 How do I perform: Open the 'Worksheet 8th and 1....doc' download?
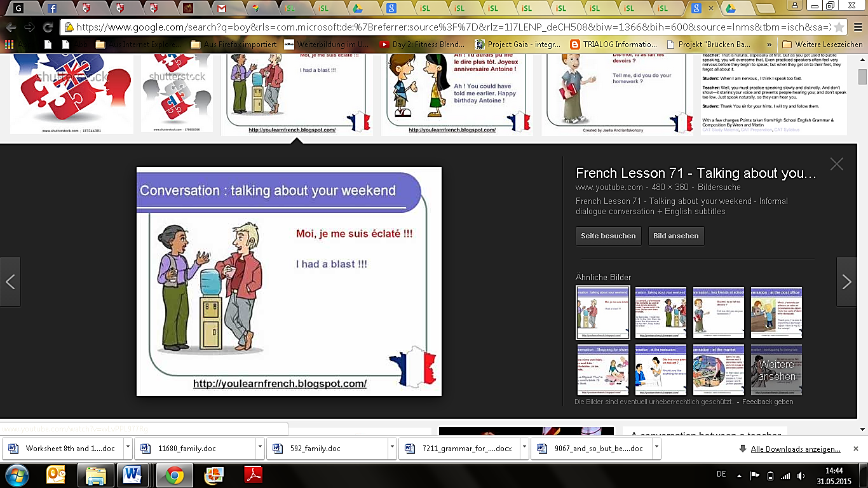(x=62, y=448)
